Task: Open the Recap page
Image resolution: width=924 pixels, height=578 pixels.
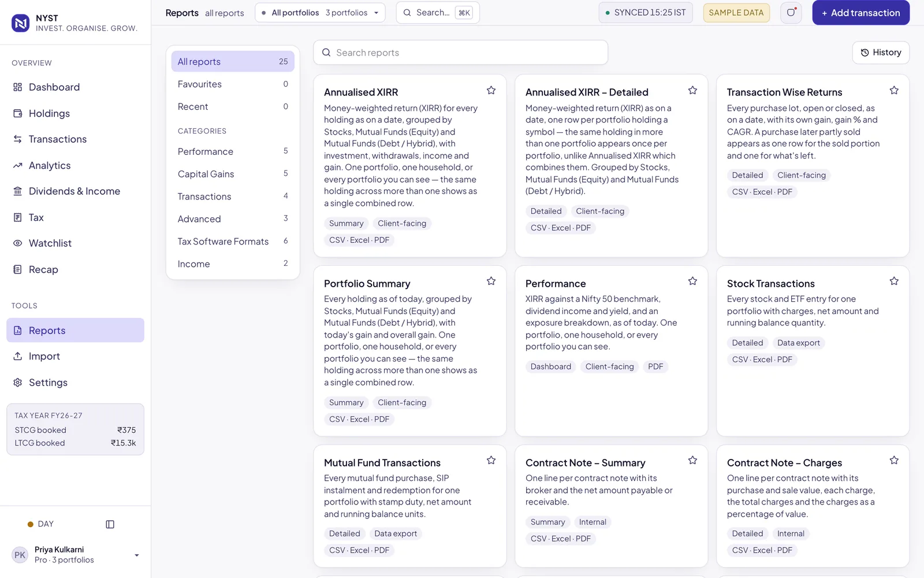Action: (75, 269)
